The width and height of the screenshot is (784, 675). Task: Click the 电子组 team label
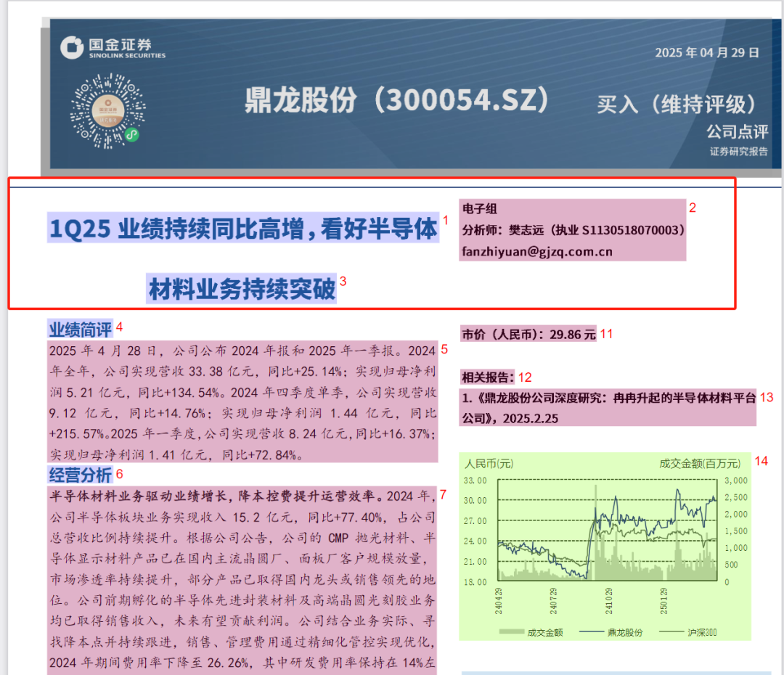click(480, 208)
